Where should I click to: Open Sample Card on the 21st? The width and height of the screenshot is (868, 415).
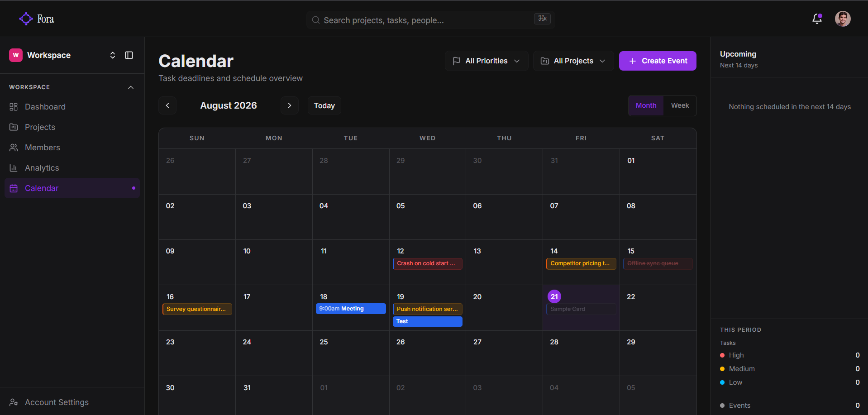click(581, 309)
